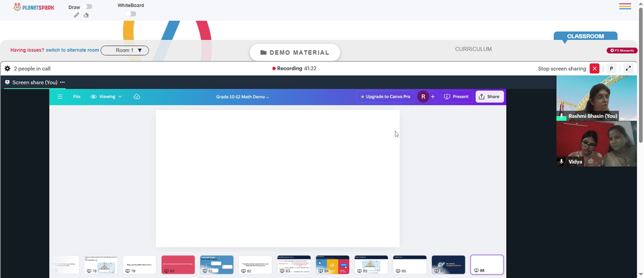This screenshot has width=644, height=278.
Task: Click Grade 10-12 Math Demo title
Action: 242,97
